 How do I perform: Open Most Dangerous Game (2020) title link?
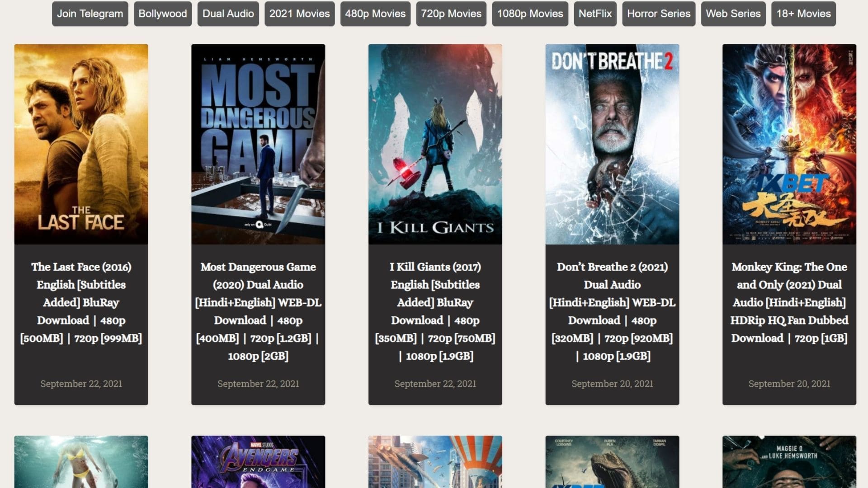click(258, 311)
